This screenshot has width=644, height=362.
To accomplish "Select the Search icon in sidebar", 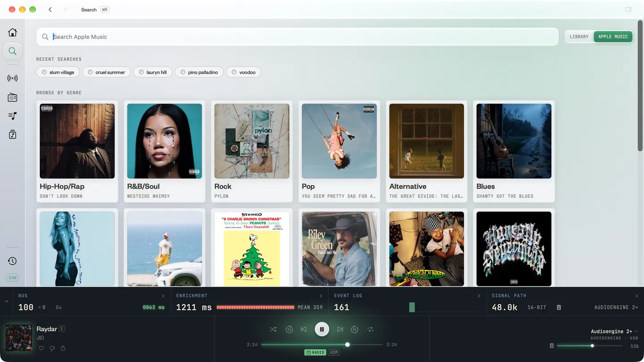I will pyautogui.click(x=13, y=51).
